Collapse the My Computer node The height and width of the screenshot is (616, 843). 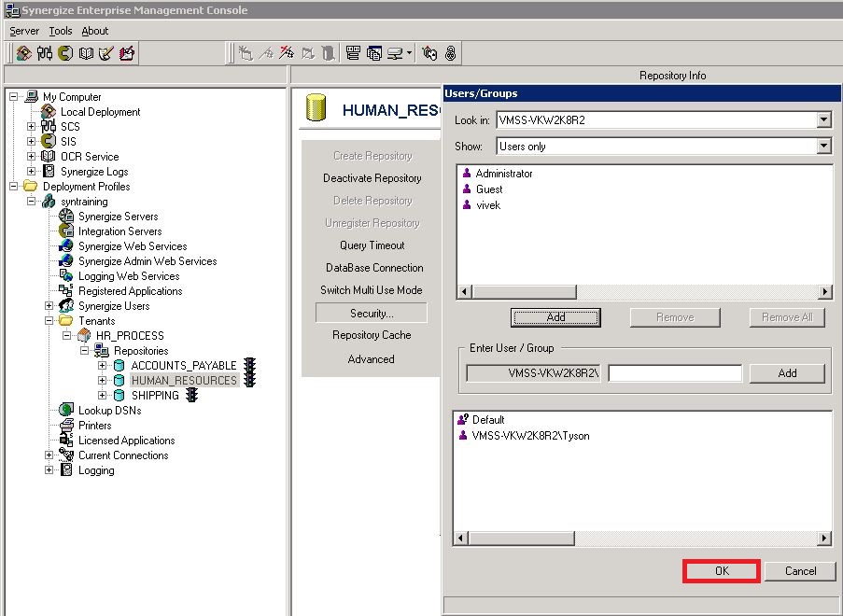pyautogui.click(x=13, y=97)
